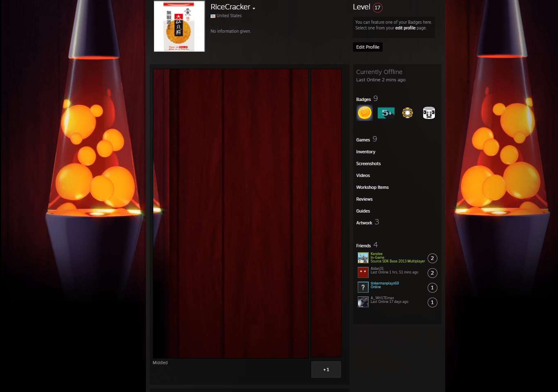Click the Aidan31 friend name
This screenshot has width=558, height=392.
click(377, 269)
